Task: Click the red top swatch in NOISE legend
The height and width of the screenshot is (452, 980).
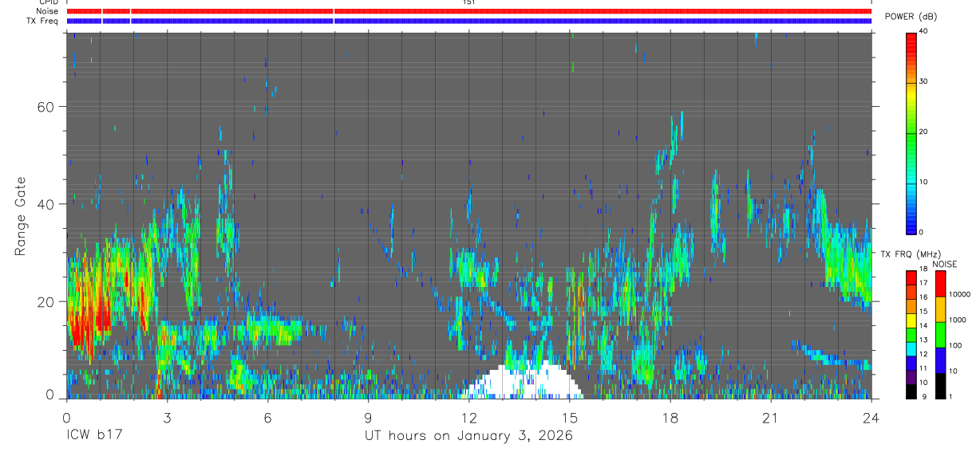Action: 940,284
